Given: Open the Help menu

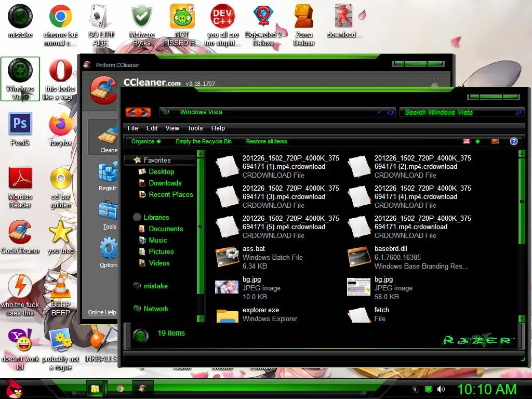Looking at the screenshot, I should click(218, 128).
